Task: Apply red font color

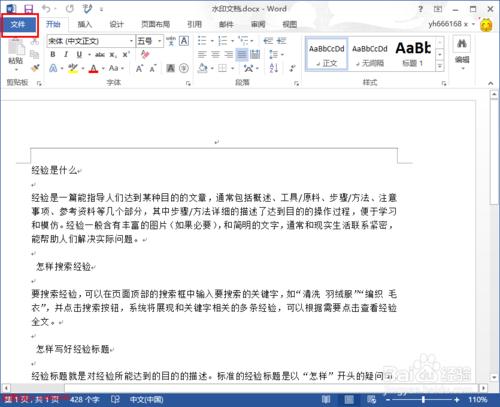Action: click(x=94, y=68)
